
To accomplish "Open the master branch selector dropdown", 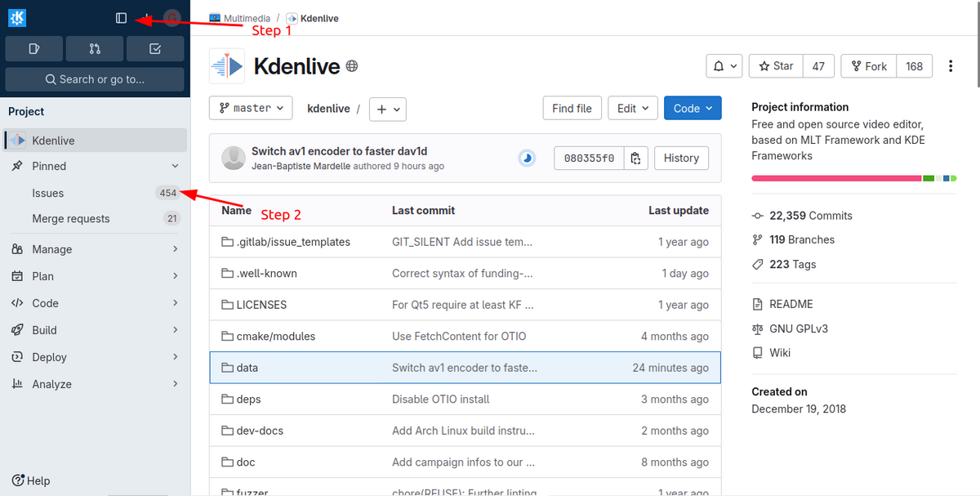I will [x=251, y=108].
